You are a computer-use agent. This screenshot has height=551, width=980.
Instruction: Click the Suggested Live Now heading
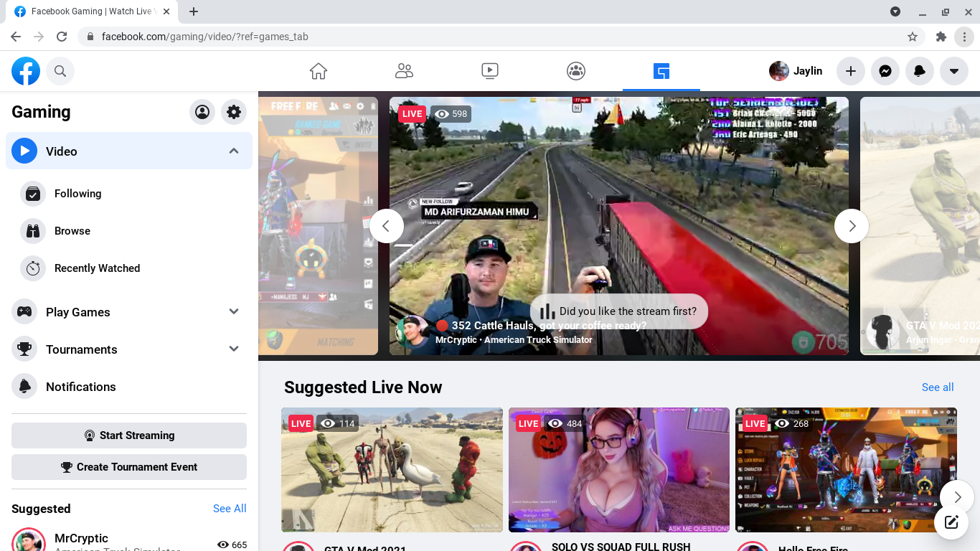pos(363,387)
